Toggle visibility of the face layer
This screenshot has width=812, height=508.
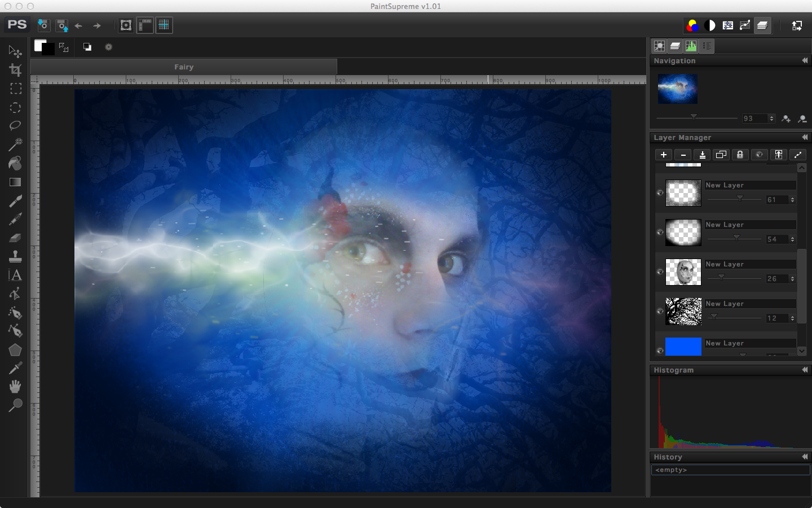pyautogui.click(x=660, y=272)
